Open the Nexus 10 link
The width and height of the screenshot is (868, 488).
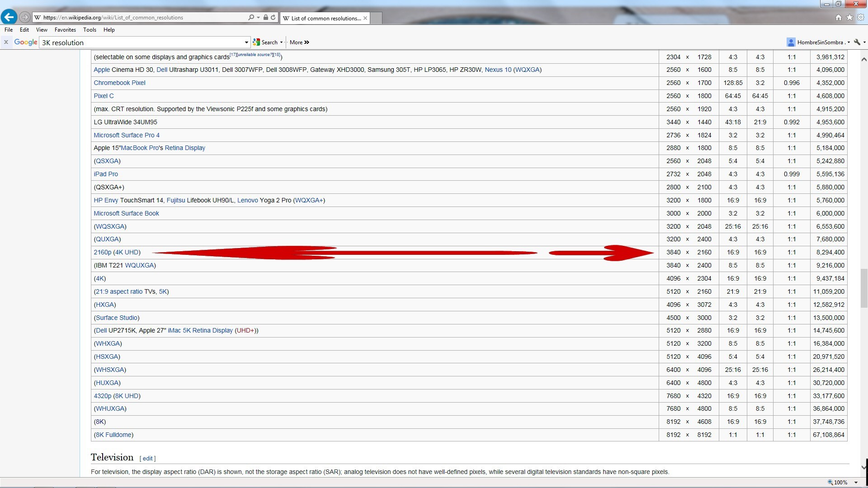498,70
